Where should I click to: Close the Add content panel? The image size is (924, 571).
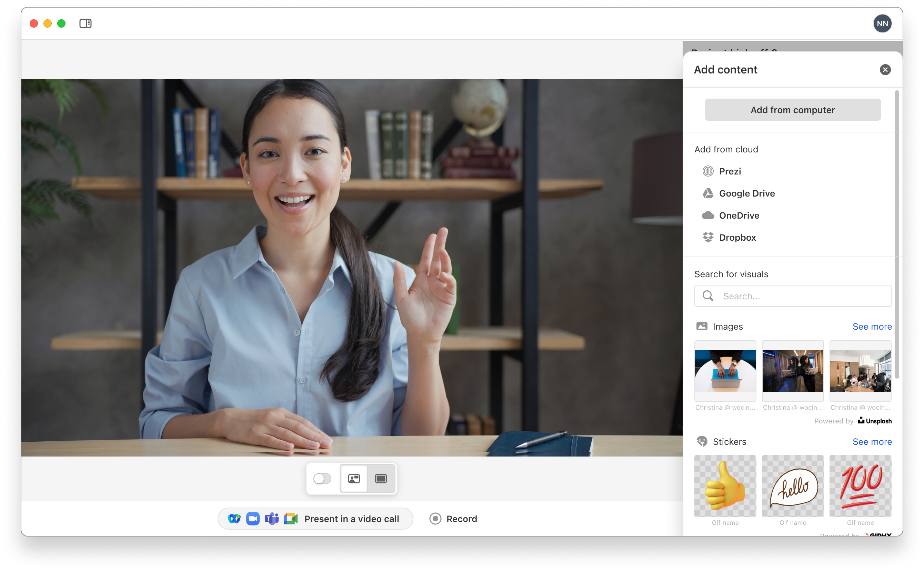pyautogui.click(x=885, y=70)
